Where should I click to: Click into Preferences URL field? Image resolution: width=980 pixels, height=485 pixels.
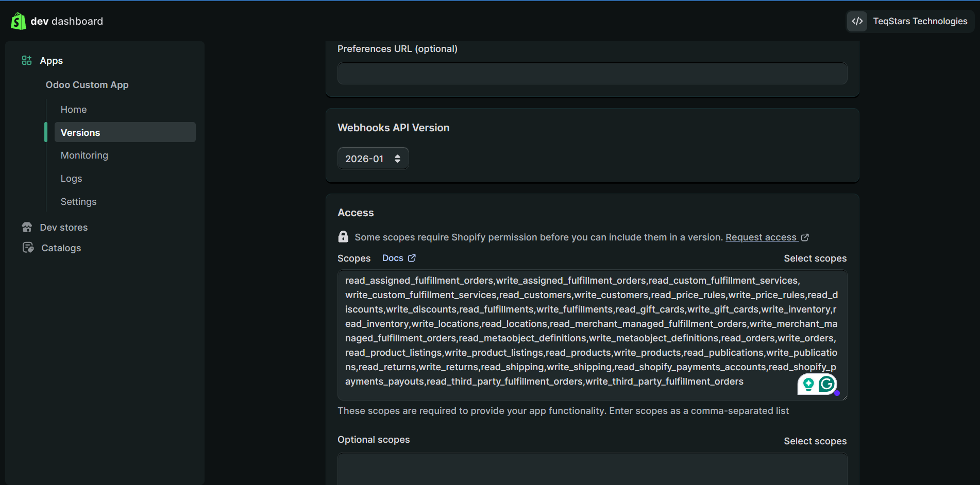click(592, 73)
